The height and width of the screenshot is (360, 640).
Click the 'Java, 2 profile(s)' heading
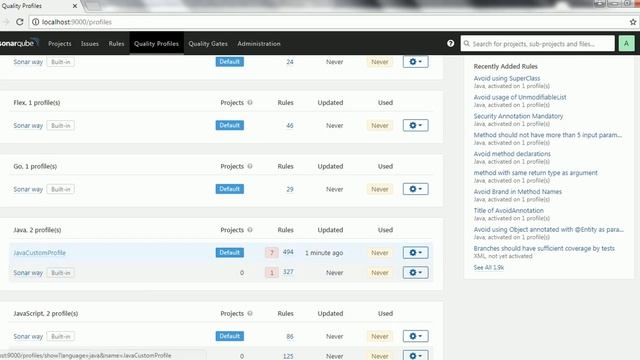(37, 230)
